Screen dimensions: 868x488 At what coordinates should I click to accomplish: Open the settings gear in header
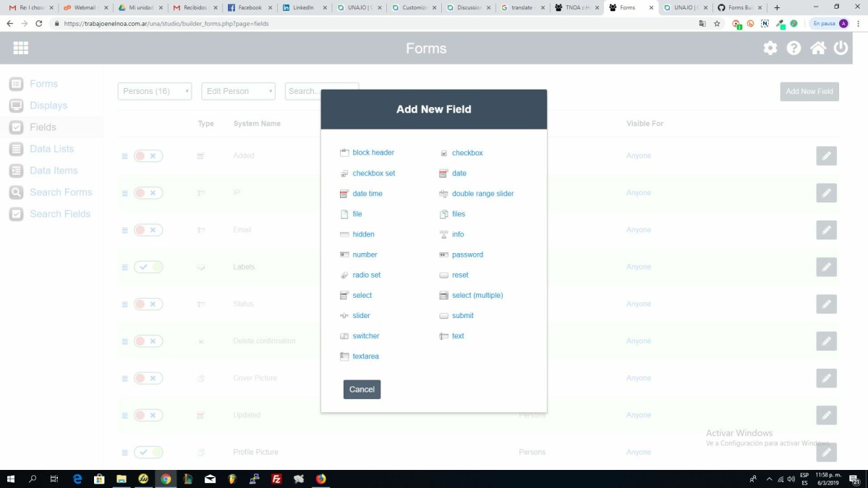point(770,48)
